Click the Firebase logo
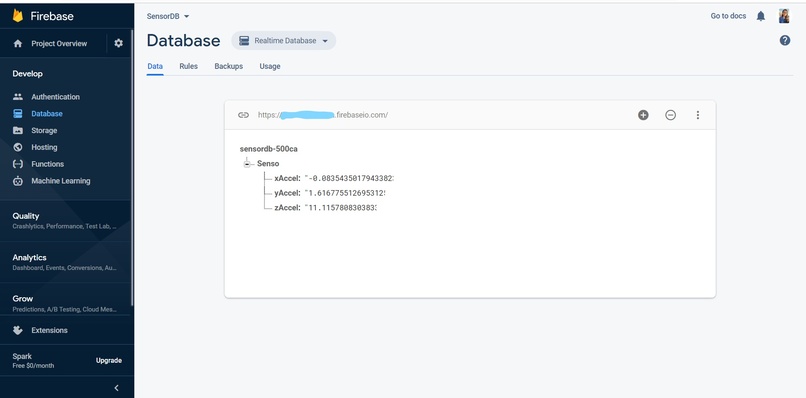The image size is (806, 398). pyautogui.click(x=18, y=16)
